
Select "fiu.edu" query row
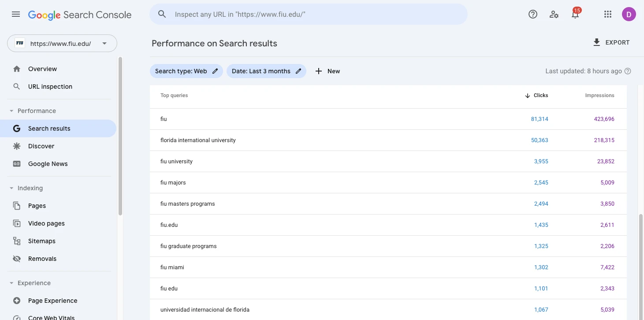[388, 225]
